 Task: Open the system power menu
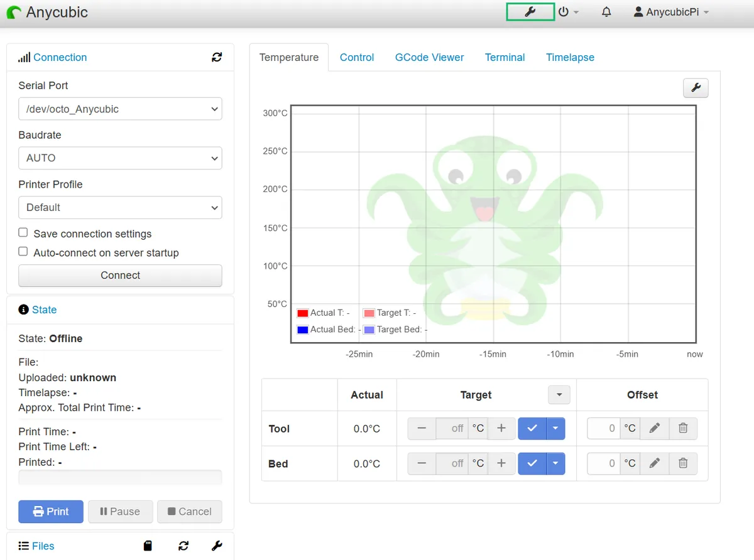(568, 12)
